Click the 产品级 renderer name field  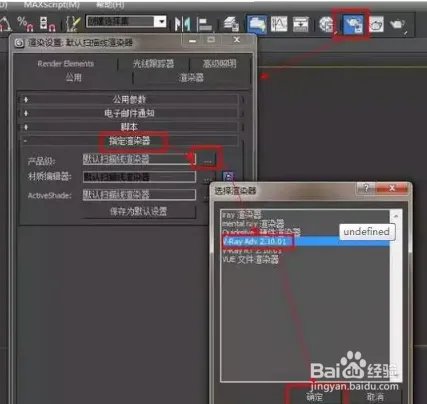click(x=139, y=159)
